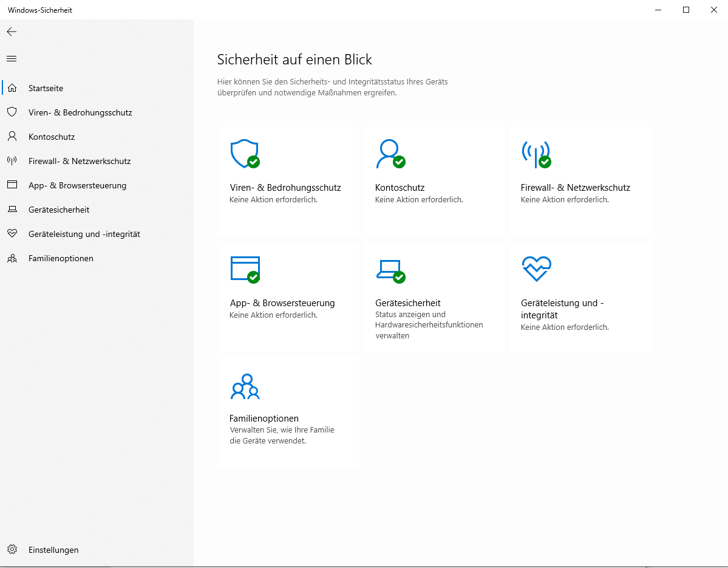Click the large browser window icon on App- & Browsersteuerung tile
The image size is (728, 568).
(245, 269)
